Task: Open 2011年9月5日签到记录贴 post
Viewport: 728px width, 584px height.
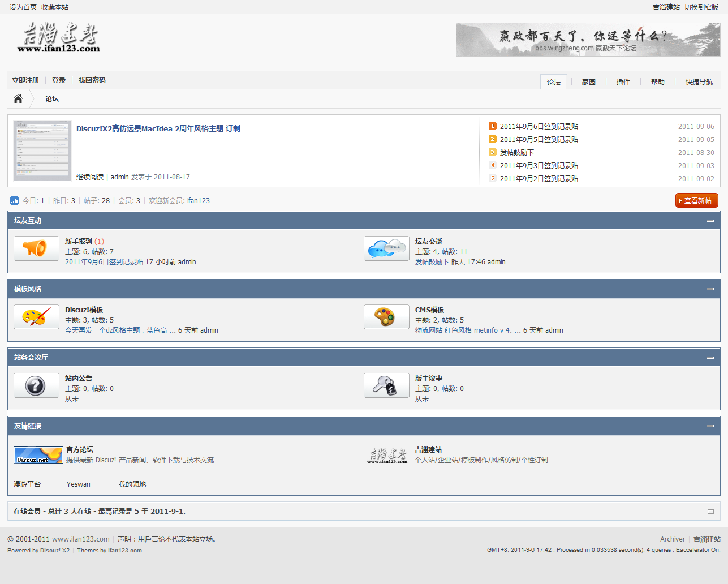Action: pos(539,139)
